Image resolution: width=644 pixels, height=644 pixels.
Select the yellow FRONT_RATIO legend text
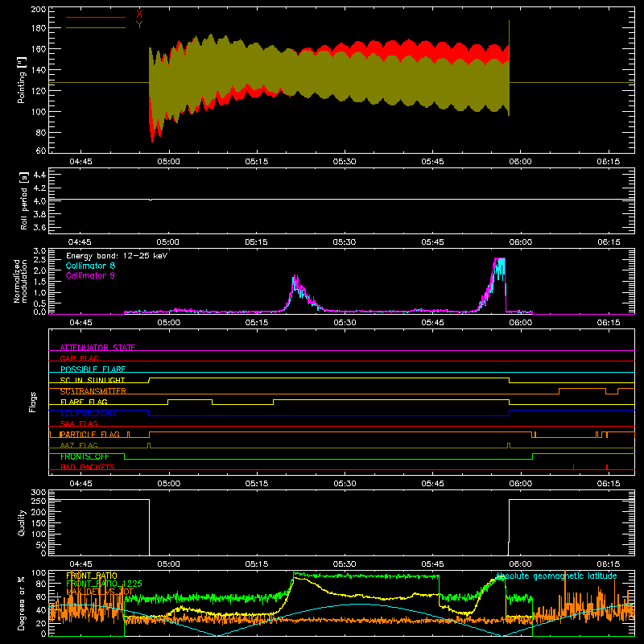point(92,576)
